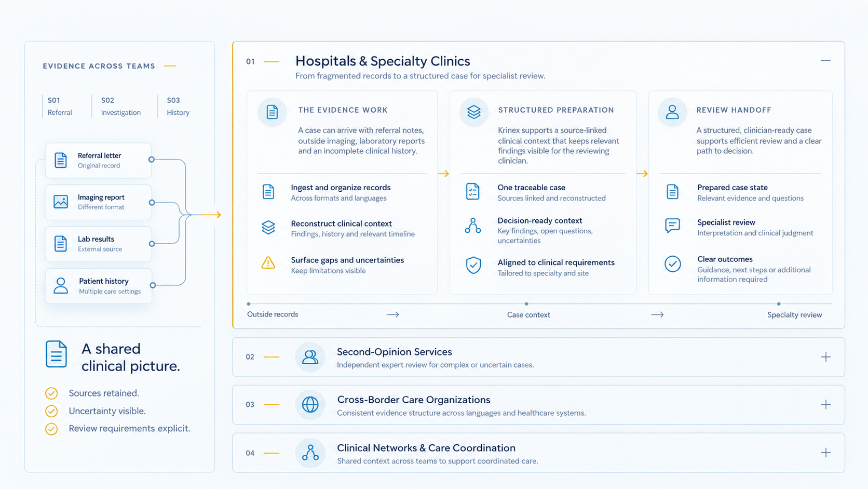Click the Patient history person icon
This screenshot has width=868, height=489.
click(x=61, y=285)
